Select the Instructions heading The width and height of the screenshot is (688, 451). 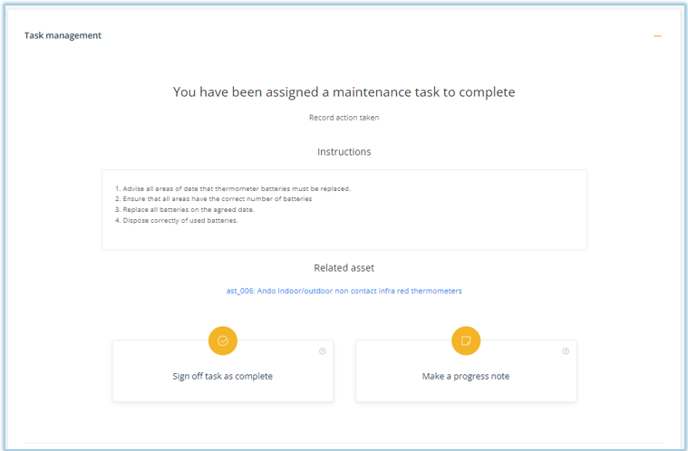344,152
